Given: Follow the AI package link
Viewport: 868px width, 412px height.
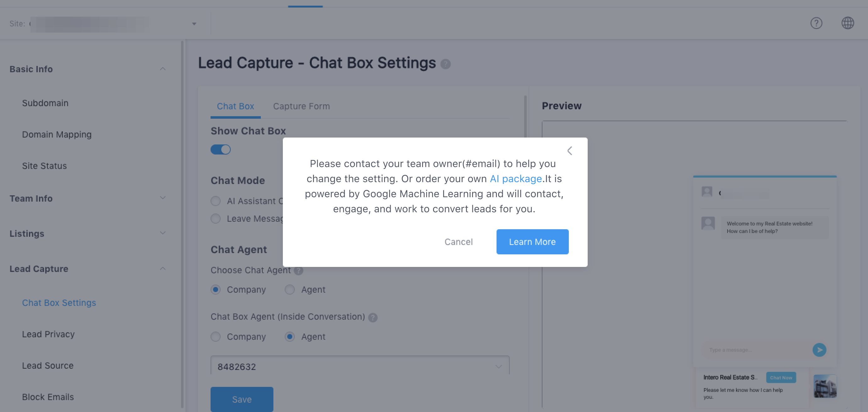Looking at the screenshot, I should pos(515,179).
